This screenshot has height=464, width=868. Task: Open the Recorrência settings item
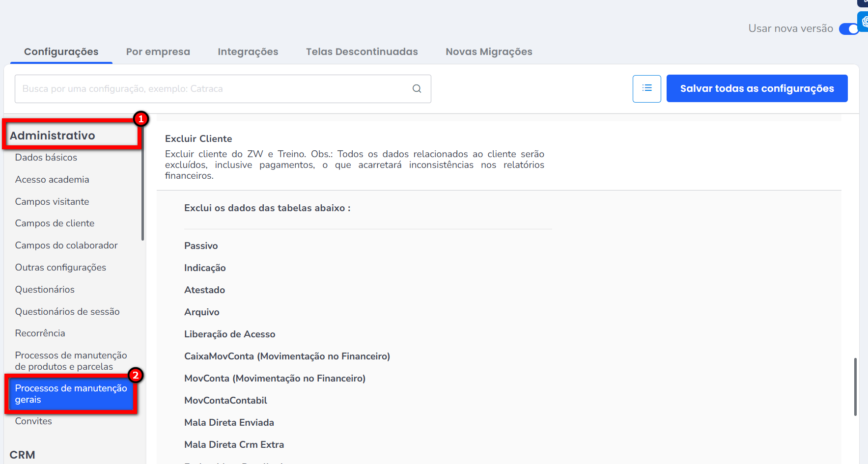[x=40, y=333]
